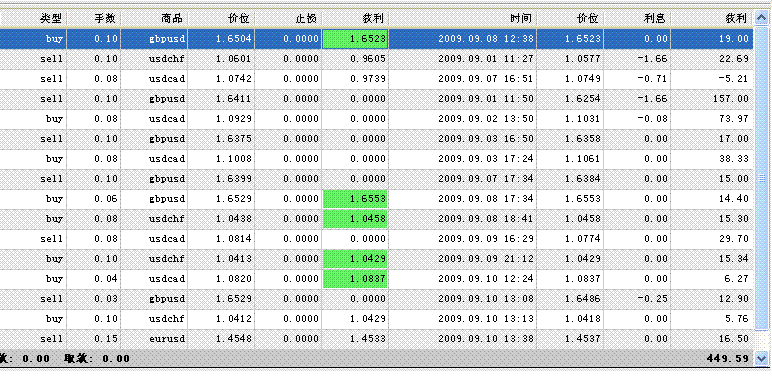Sort by the 时间 column header
772x384 pixels.
coord(462,19)
